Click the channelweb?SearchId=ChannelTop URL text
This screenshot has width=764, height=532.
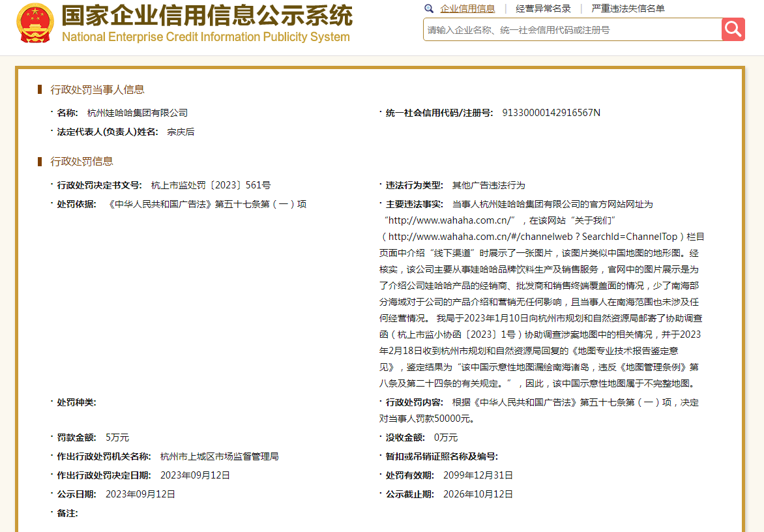pos(533,237)
